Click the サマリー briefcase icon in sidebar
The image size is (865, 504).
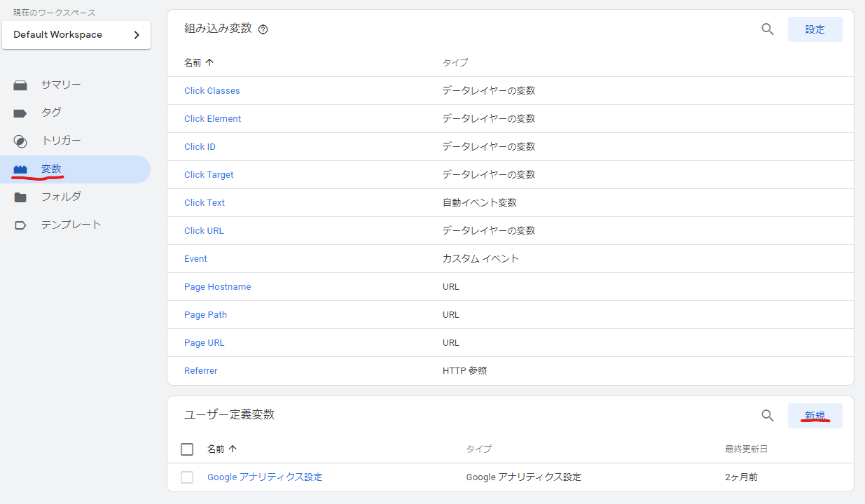[x=20, y=85]
